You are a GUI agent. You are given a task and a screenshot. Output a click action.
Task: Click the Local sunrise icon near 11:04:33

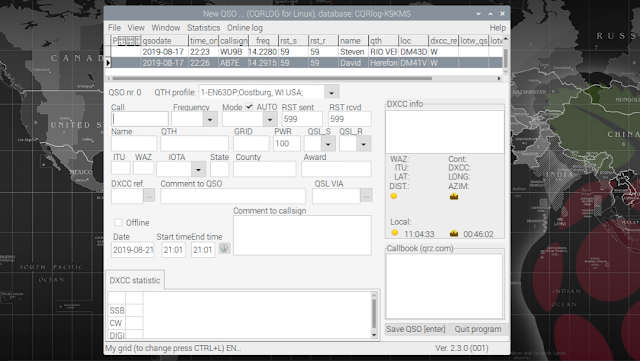pyautogui.click(x=394, y=233)
